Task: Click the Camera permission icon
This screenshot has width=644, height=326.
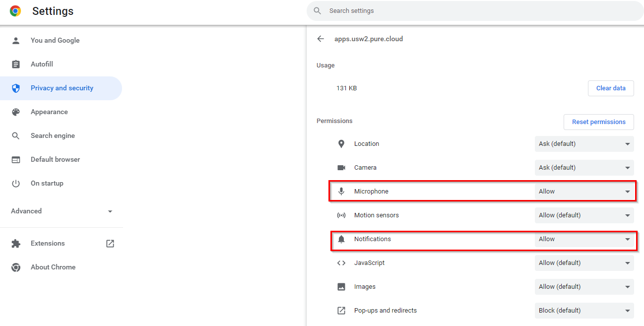Action: coord(341,168)
